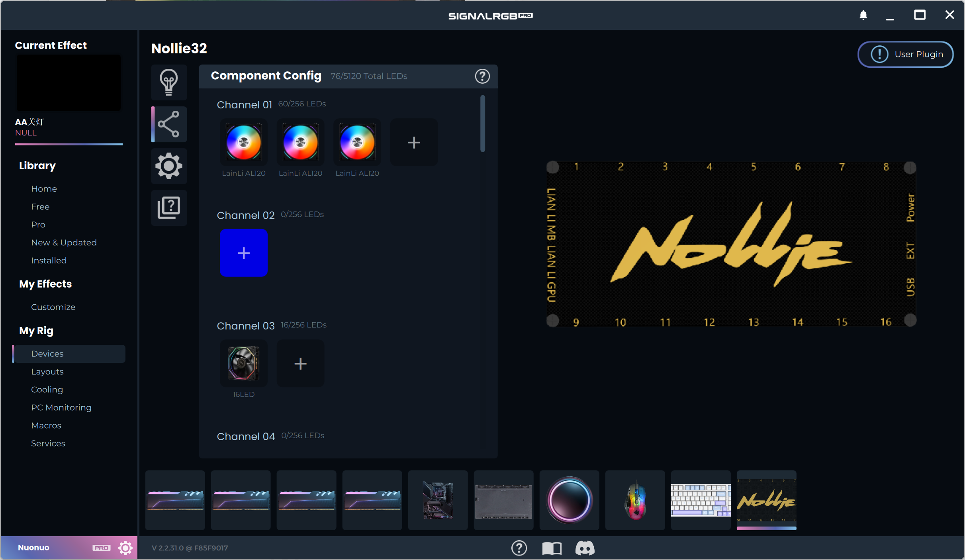Open Layouts page
Viewport: 965px width, 560px height.
pyautogui.click(x=47, y=372)
